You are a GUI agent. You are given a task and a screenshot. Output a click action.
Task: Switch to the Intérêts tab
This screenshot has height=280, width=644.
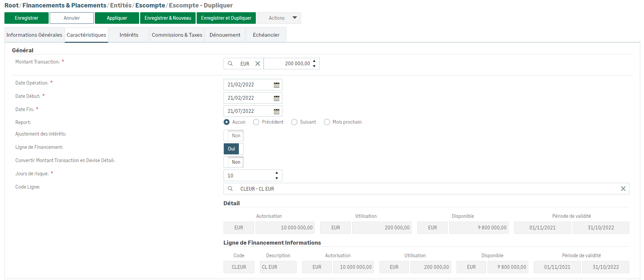coord(129,35)
